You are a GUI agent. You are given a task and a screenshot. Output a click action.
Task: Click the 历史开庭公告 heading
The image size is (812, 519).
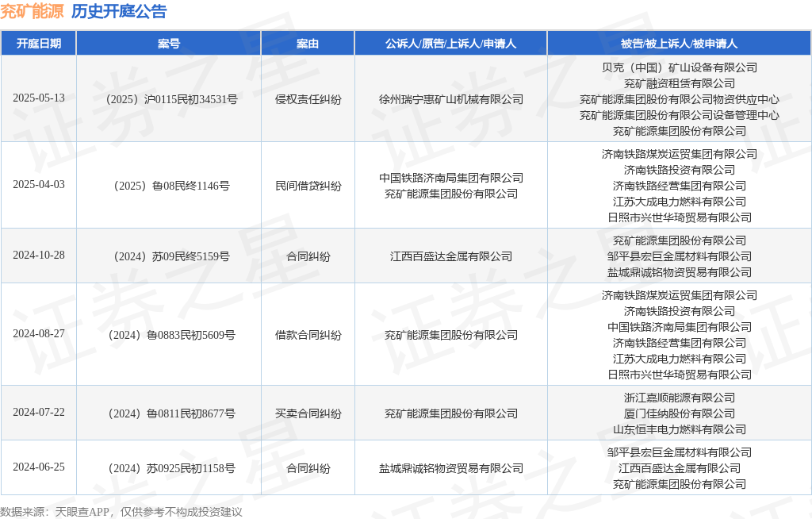119,11
